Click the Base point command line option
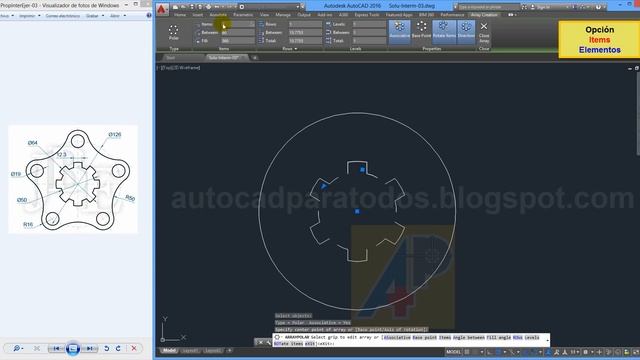Screen dimensions: 640x360 424,338
